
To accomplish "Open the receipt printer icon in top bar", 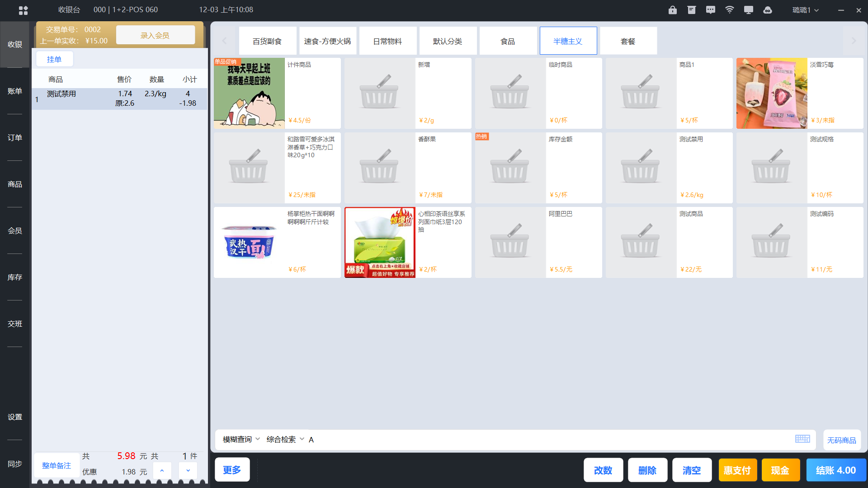I will tap(692, 10).
